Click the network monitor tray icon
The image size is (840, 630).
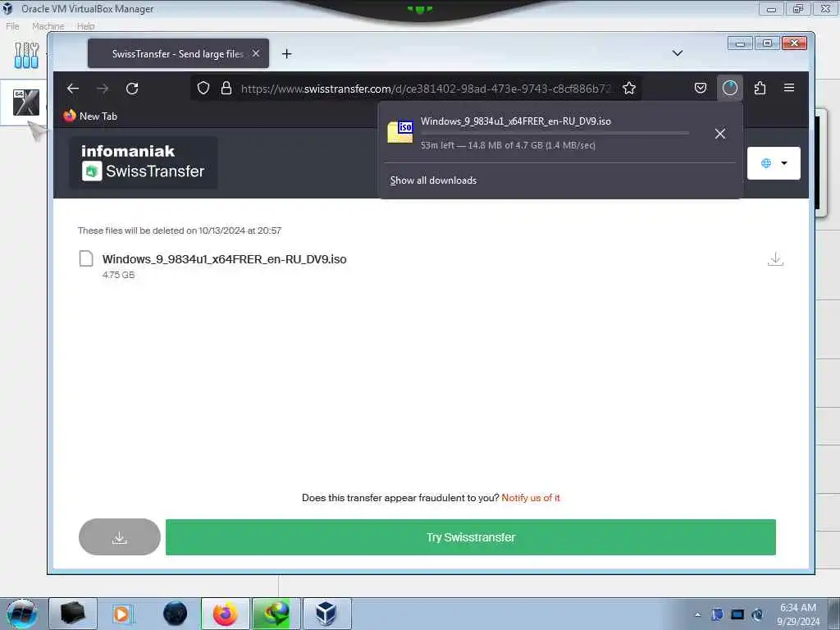coord(737,614)
